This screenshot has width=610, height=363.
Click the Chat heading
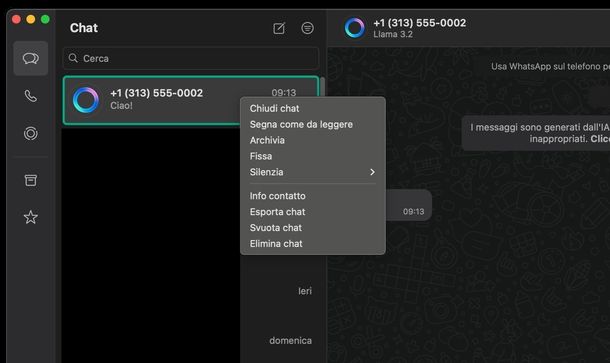tap(84, 28)
